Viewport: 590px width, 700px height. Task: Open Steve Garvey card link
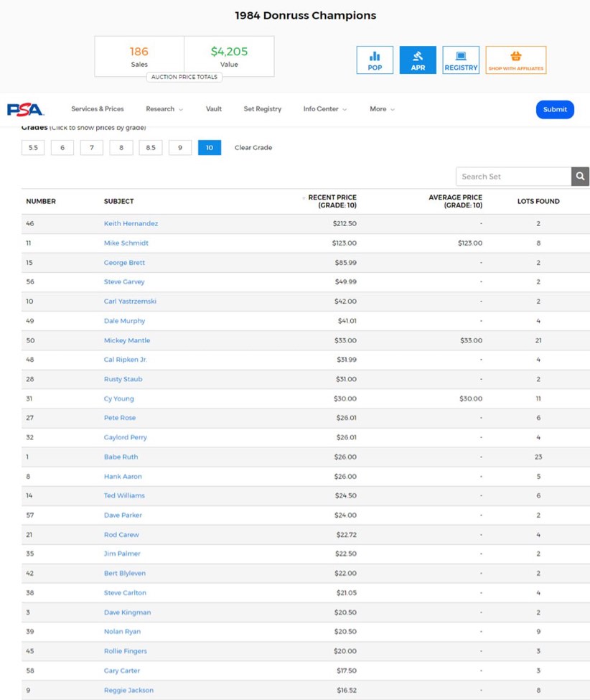click(x=124, y=282)
